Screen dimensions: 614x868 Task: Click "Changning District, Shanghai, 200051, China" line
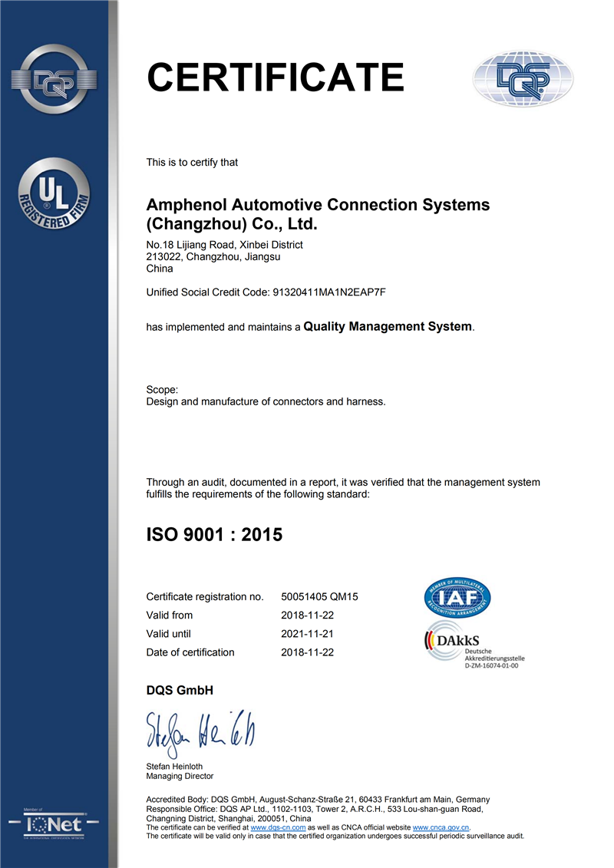pyautogui.click(x=229, y=818)
